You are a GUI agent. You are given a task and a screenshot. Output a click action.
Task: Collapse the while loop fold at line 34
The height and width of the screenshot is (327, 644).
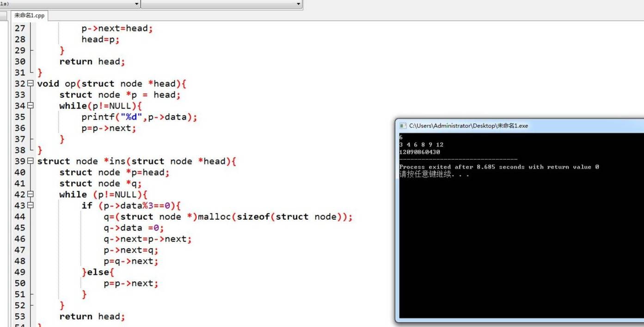coord(31,106)
